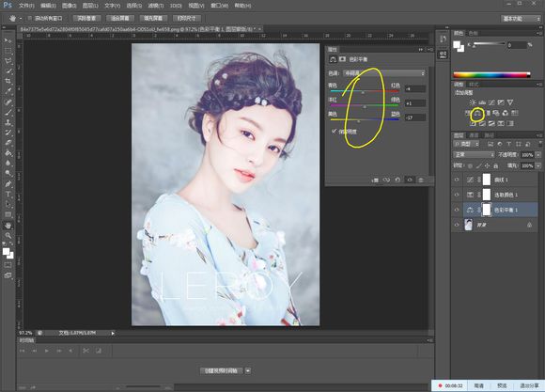Screen dimensions: 545x392
Task: Hide the Curves 1 layer
Action: 457,180
